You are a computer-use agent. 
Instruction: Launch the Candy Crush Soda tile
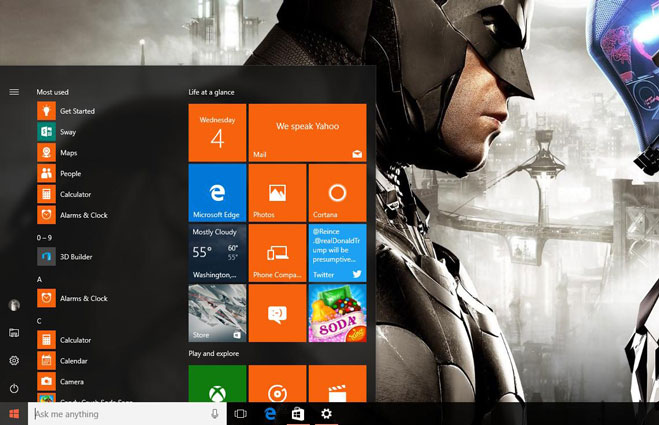pos(337,313)
